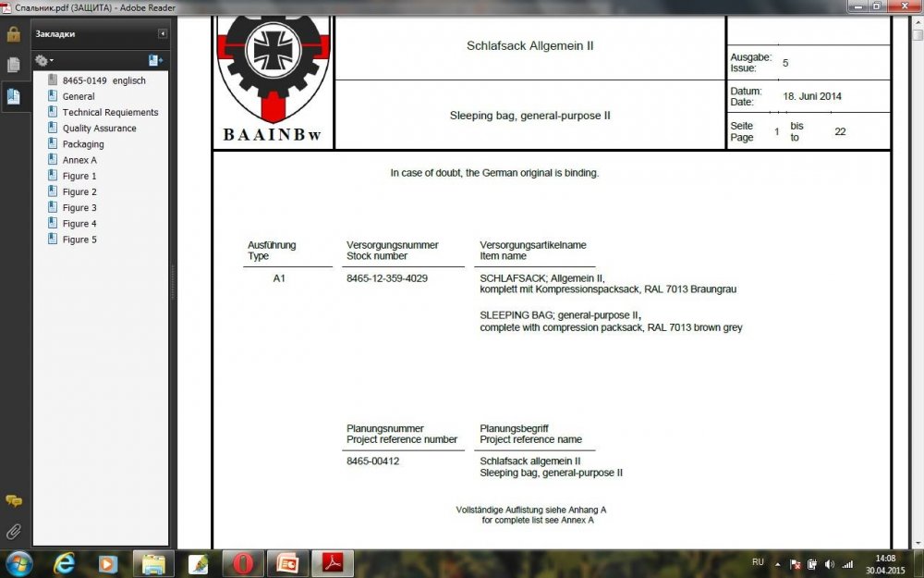Image resolution: width=924 pixels, height=578 pixels.
Task: Open Figure 5 bookmark
Action: (79, 240)
